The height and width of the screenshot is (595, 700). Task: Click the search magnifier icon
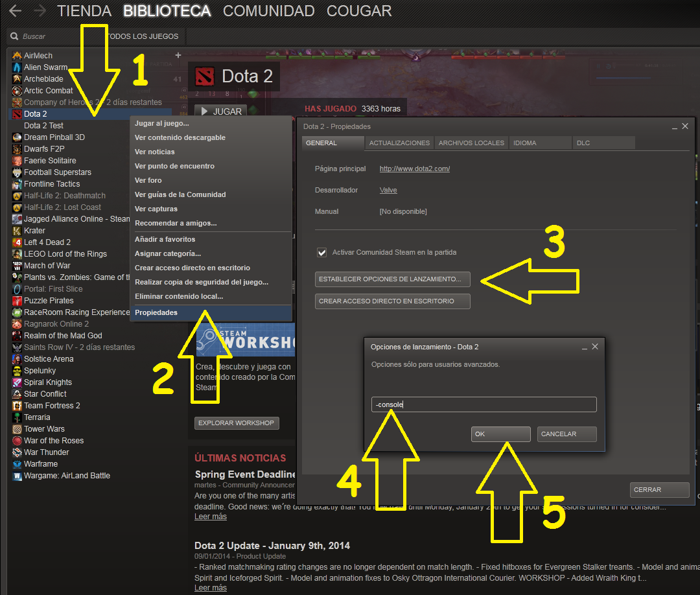click(14, 36)
